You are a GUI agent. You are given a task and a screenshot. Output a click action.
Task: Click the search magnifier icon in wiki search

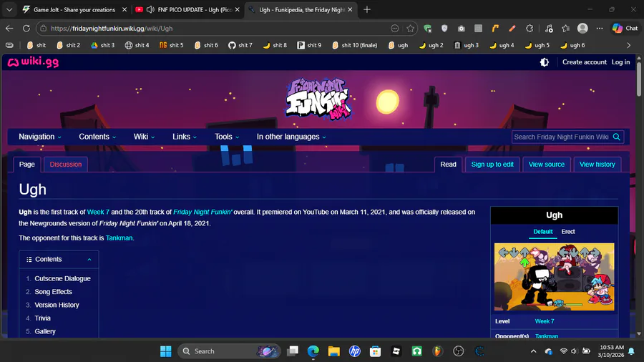[x=617, y=137]
